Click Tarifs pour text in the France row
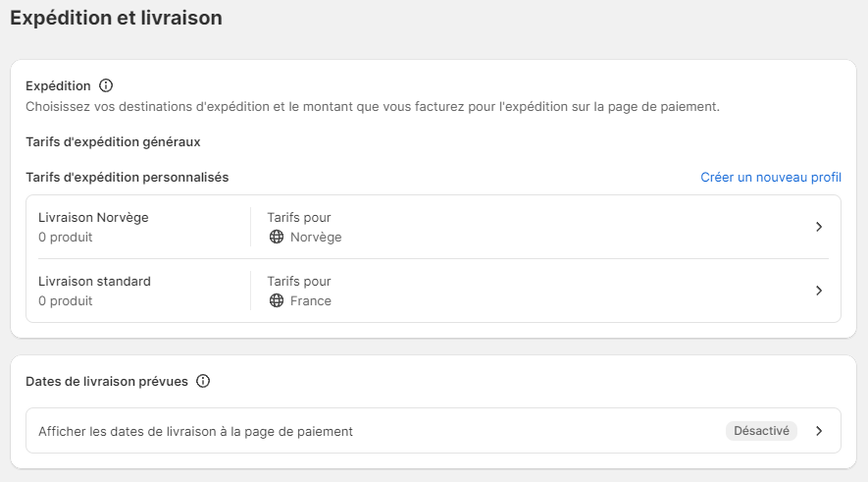This screenshot has width=868, height=482. [298, 281]
